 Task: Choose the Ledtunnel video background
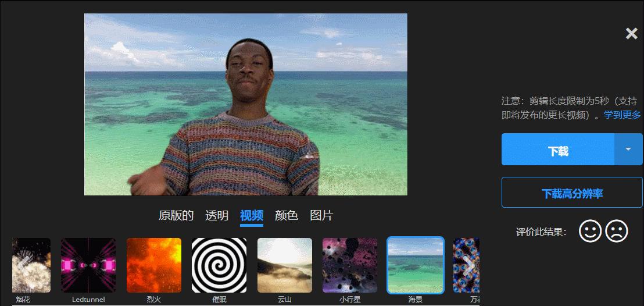tap(88, 265)
